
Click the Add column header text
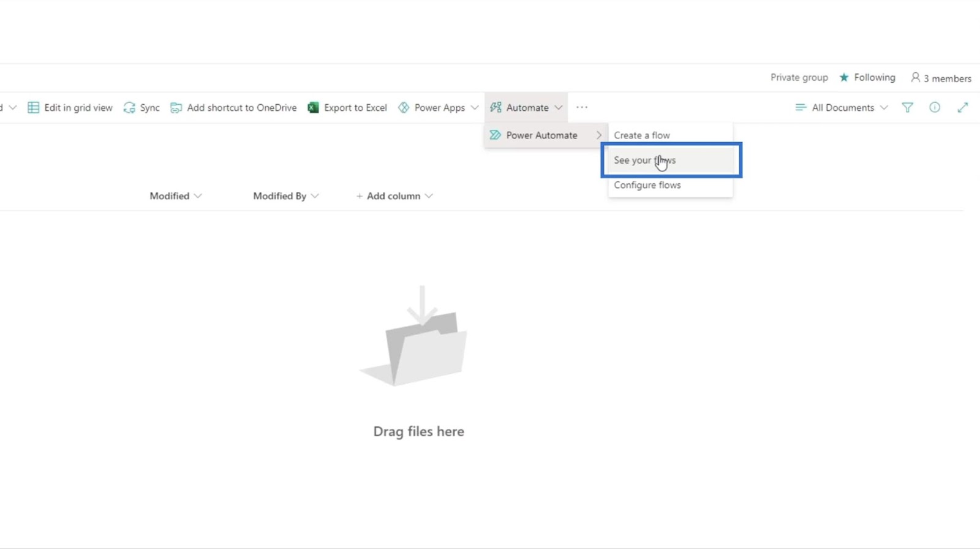pyautogui.click(x=394, y=196)
